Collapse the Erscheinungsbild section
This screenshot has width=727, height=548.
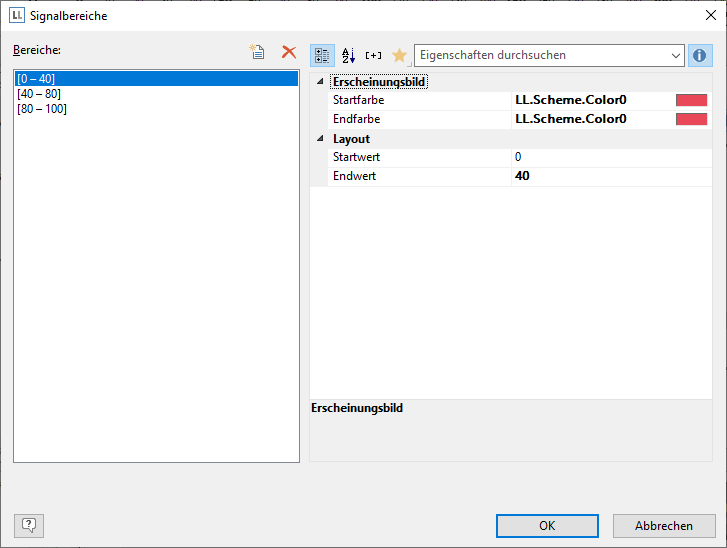[320, 82]
